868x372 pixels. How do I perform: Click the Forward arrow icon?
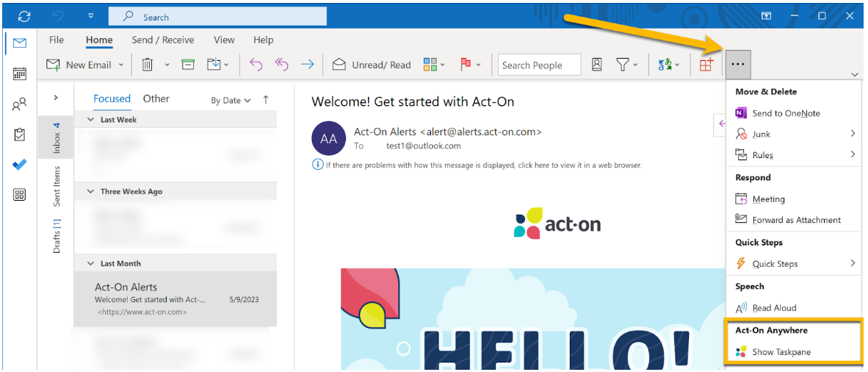tap(307, 65)
